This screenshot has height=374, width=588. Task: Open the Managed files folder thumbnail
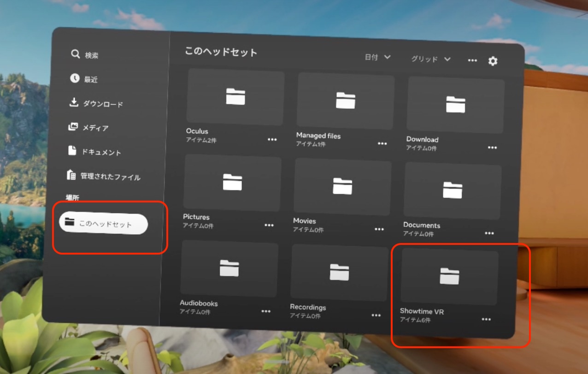click(346, 100)
